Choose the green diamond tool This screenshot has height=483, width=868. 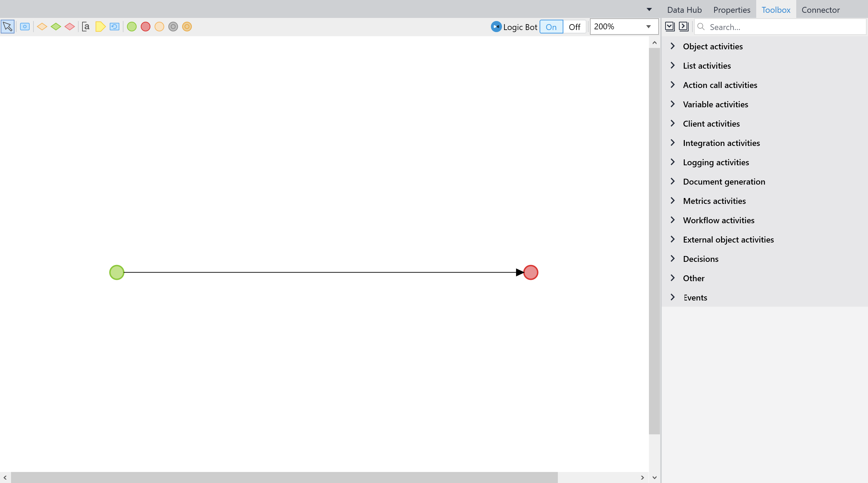[x=56, y=27]
